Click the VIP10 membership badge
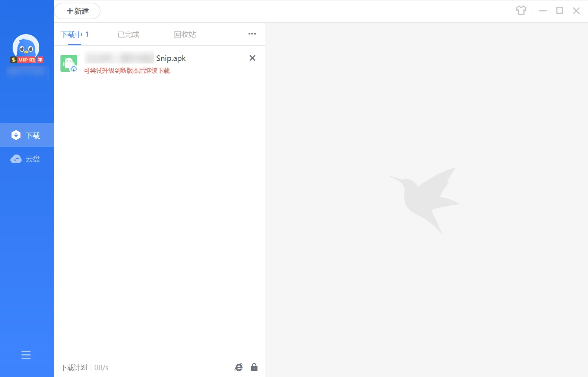Image resolution: width=588 pixels, height=377 pixels. 27,60
